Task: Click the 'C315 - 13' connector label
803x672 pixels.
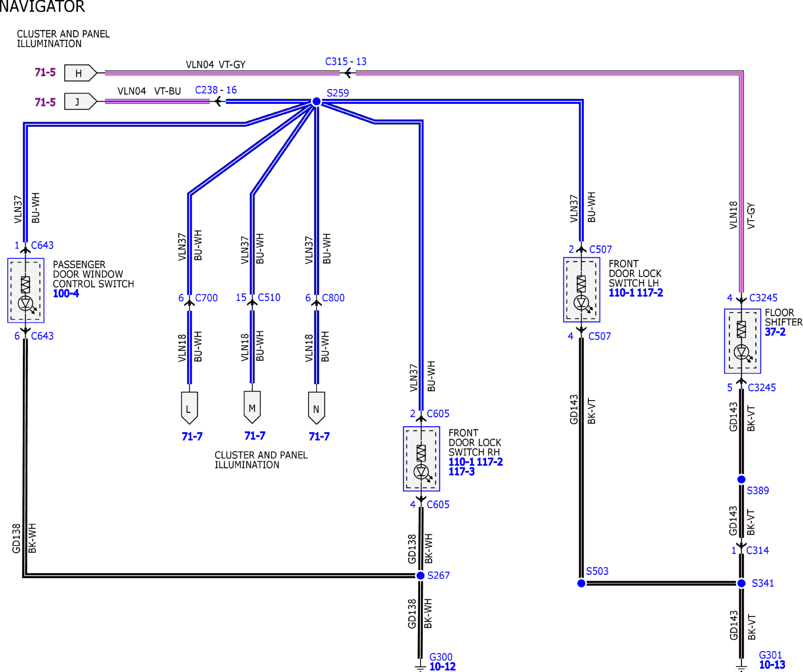Action: [346, 61]
